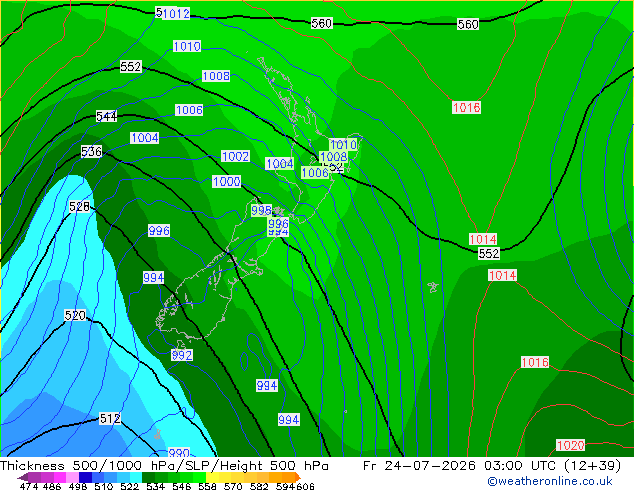Select the darkest green legend swatch above 534
This screenshot has height=490, width=634.
pyautogui.click(x=149, y=477)
